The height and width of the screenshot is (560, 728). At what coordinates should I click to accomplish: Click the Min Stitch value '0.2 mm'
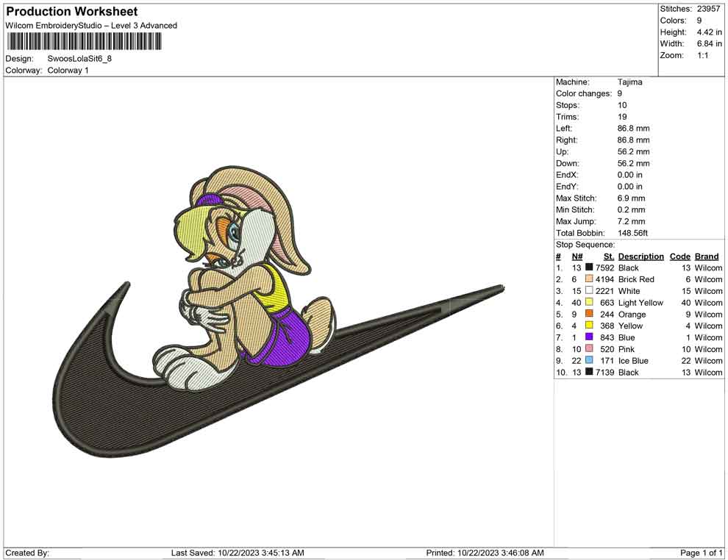[631, 209]
